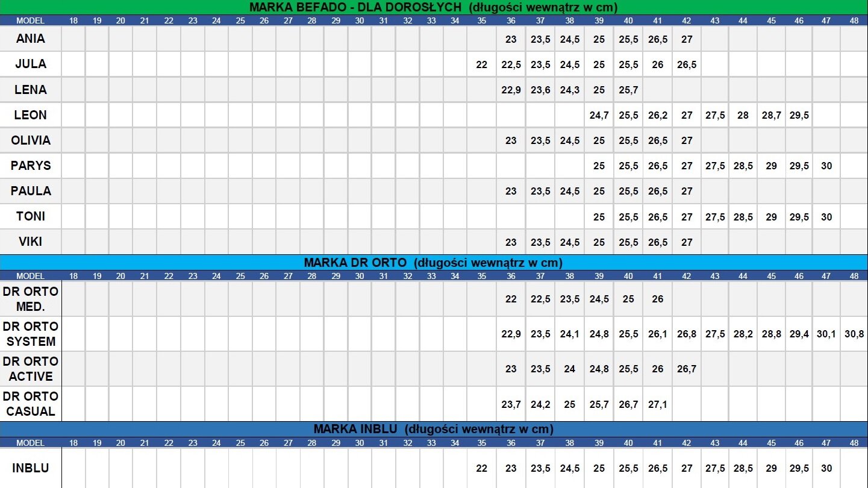Click the MODEL header in the Dr Orto section
This screenshot has width=868, height=488.
[31, 276]
